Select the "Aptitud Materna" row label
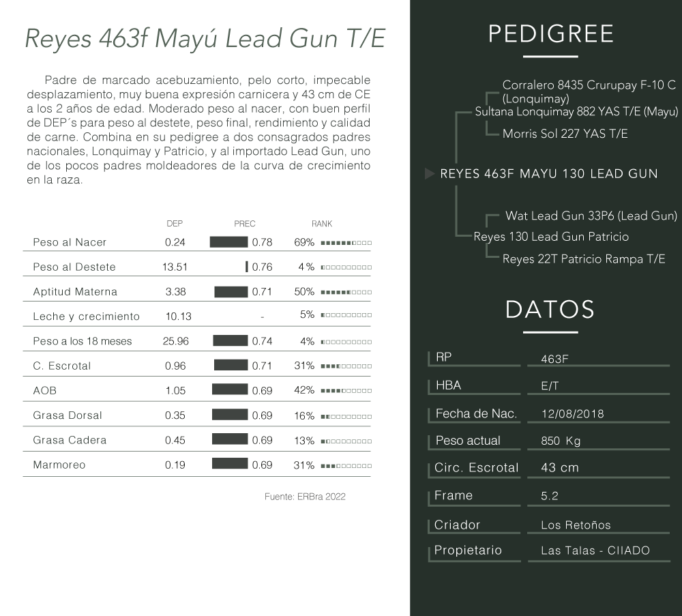 75,292
